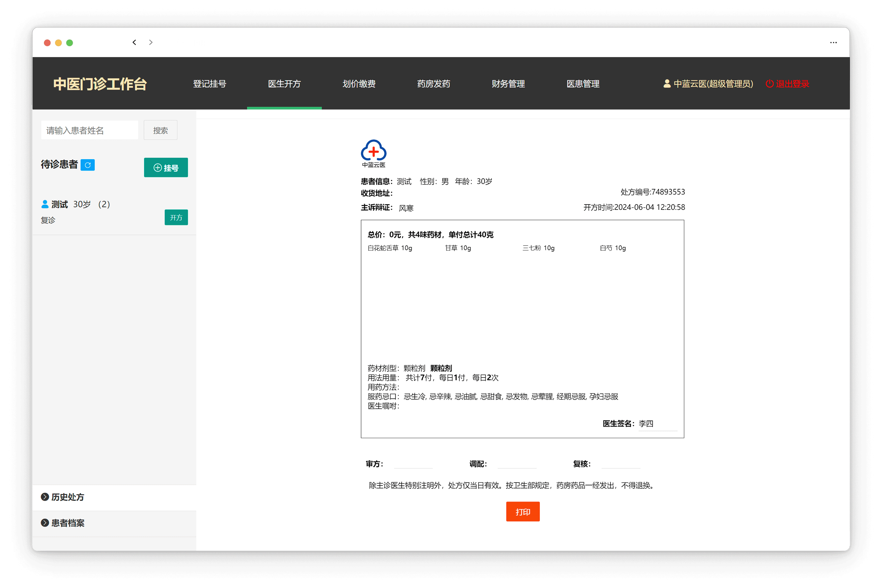Click the patient icon beside 测试
882x588 pixels.
tap(45, 204)
